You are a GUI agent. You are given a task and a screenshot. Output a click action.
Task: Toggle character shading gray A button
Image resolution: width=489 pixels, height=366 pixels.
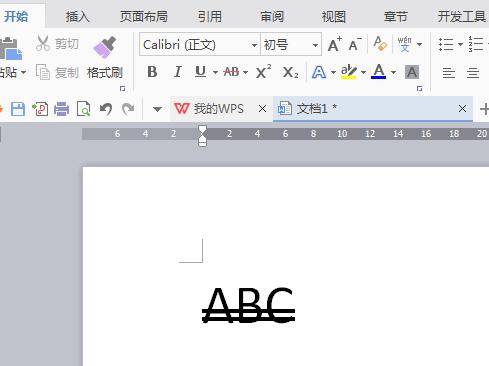[412, 72]
